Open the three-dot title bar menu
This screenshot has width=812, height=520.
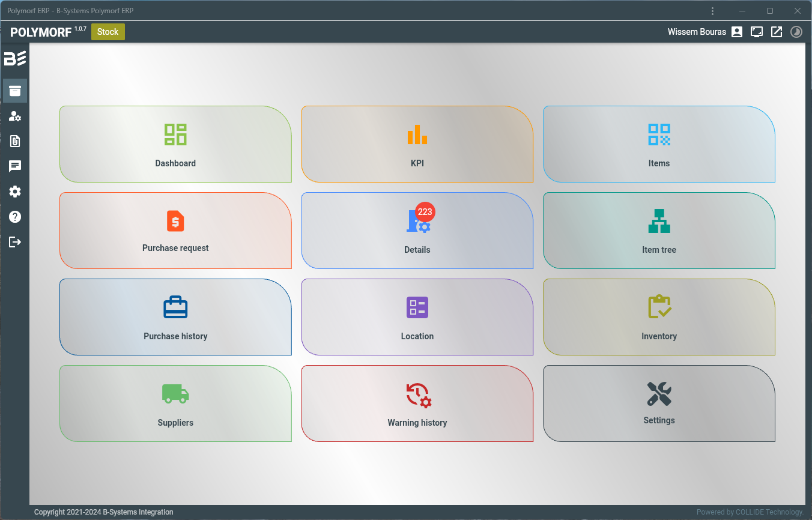(x=712, y=11)
